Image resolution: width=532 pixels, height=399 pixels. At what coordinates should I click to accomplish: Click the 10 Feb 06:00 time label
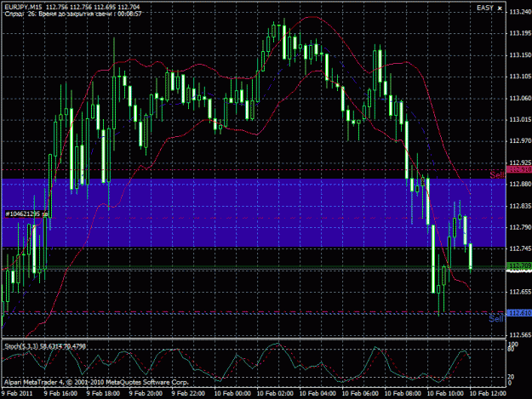(x=360, y=394)
